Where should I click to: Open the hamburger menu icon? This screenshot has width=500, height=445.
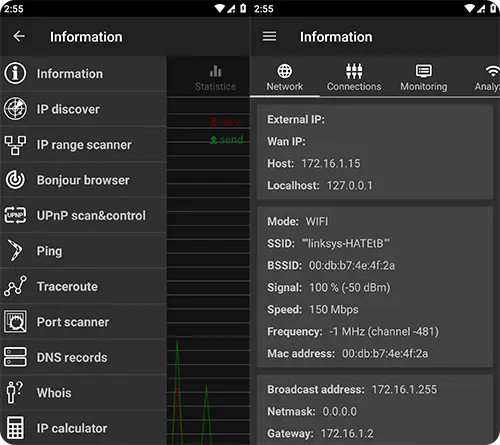click(x=269, y=36)
